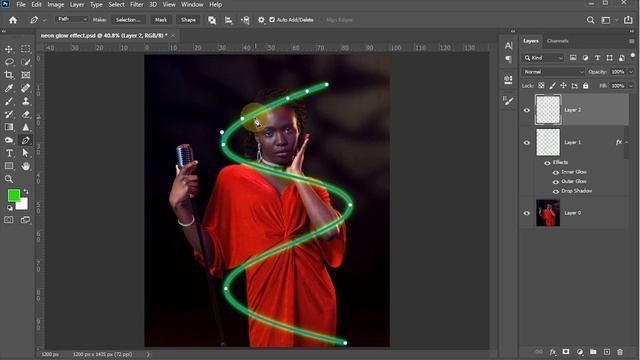Viewport: 640px width, 360px height.
Task: Toggle lock transparent pixels icon
Action: point(541,86)
